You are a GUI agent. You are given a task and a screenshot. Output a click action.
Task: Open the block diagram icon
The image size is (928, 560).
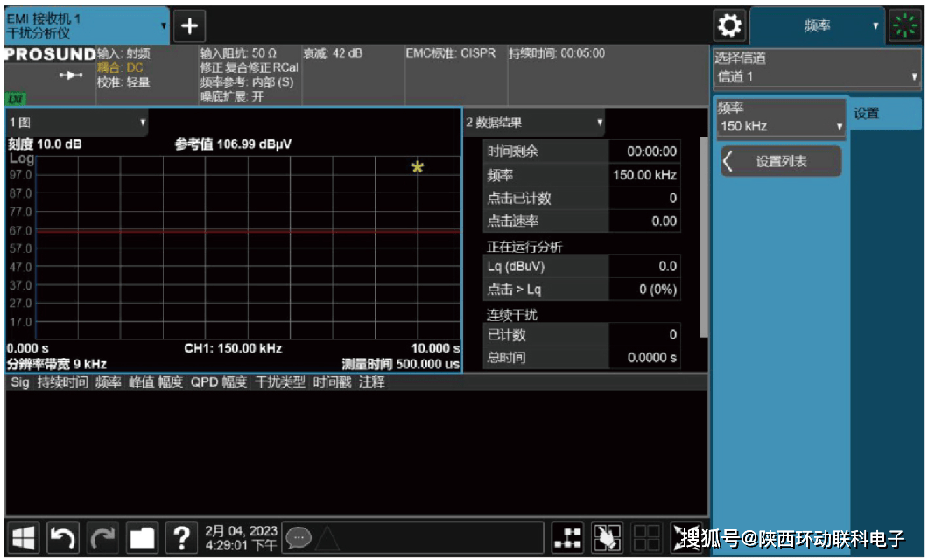568,538
